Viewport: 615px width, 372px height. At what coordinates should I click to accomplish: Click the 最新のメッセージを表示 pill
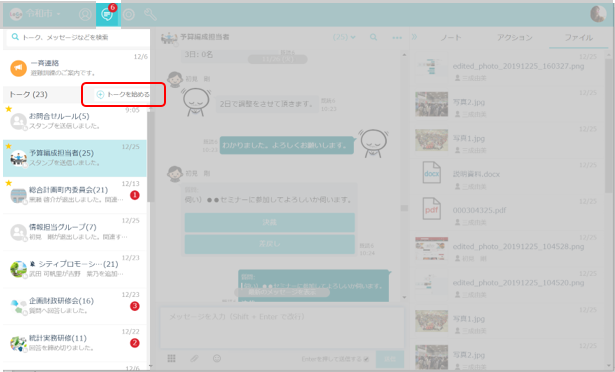point(282,292)
